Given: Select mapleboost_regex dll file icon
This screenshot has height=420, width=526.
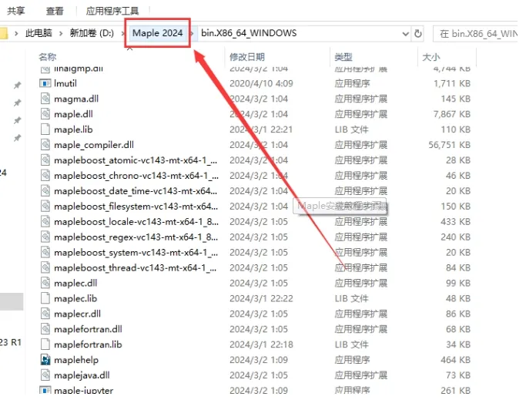Looking at the screenshot, I should tap(45, 237).
